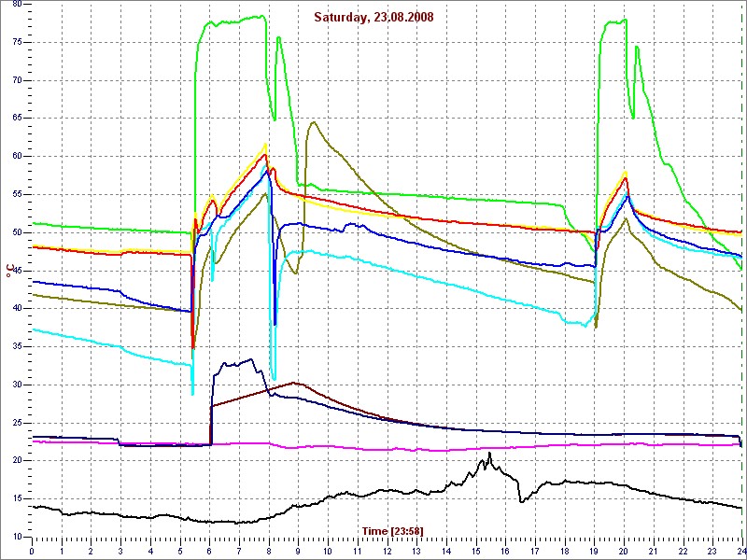Select y-axis temperature label "35"

(x=17, y=346)
